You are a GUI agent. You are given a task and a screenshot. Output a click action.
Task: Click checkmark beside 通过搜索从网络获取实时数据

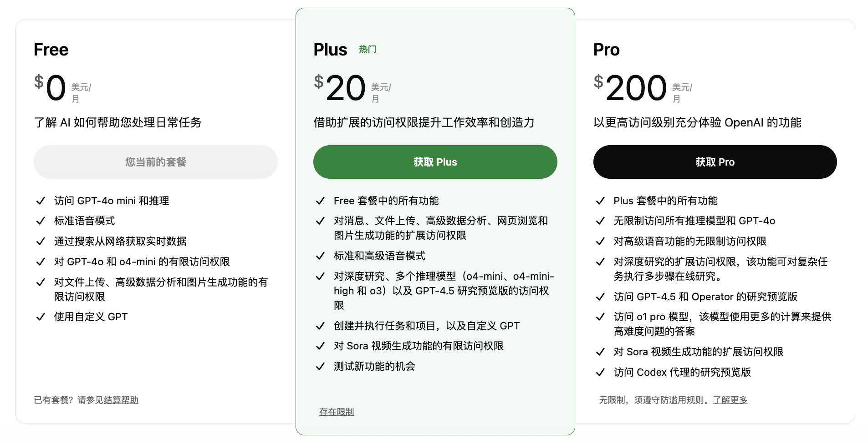click(41, 241)
